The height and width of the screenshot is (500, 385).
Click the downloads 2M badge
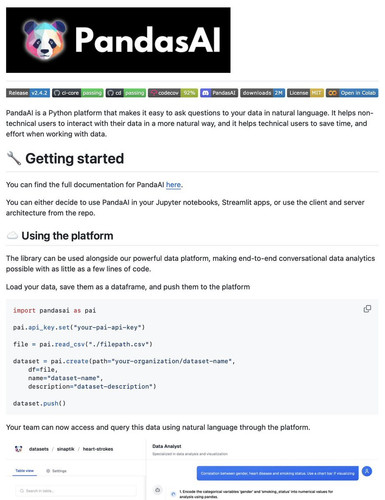(263, 93)
